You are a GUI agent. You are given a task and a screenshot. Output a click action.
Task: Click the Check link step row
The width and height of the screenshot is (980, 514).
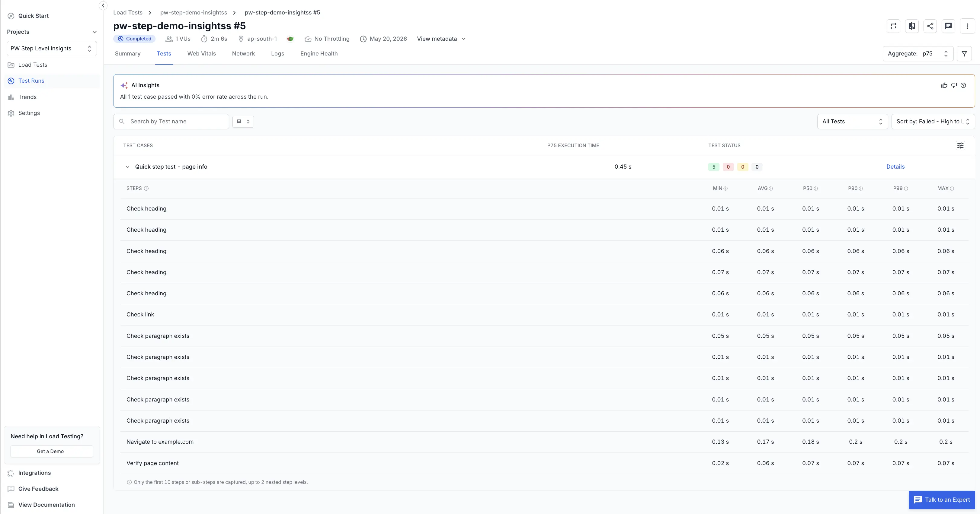click(x=544, y=314)
